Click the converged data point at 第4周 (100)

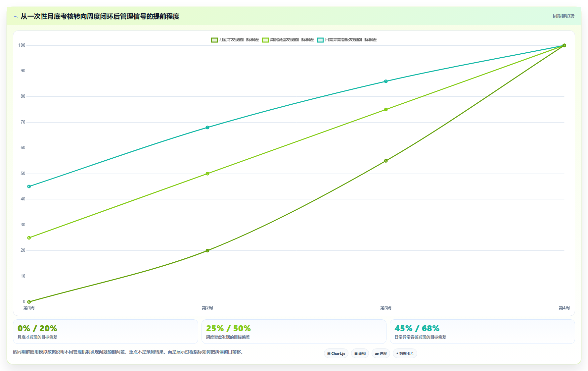point(564,45)
